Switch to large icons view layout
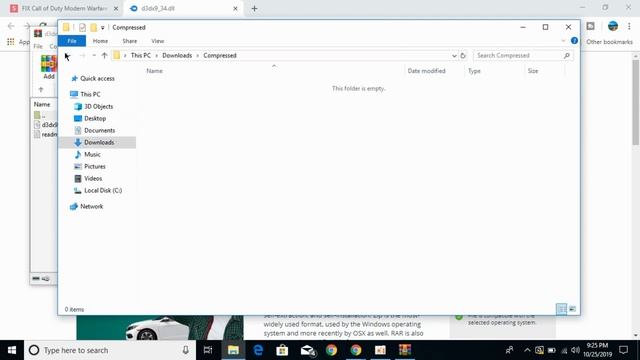 pyautogui.click(x=572, y=309)
